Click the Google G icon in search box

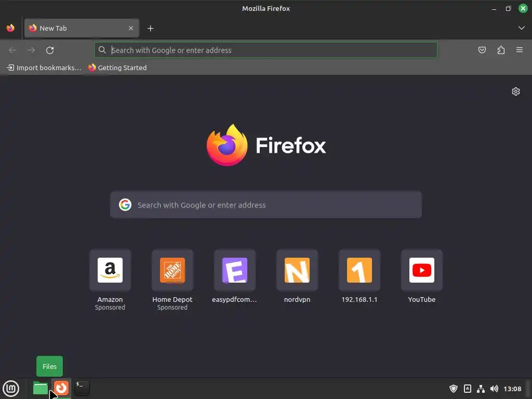[125, 205]
